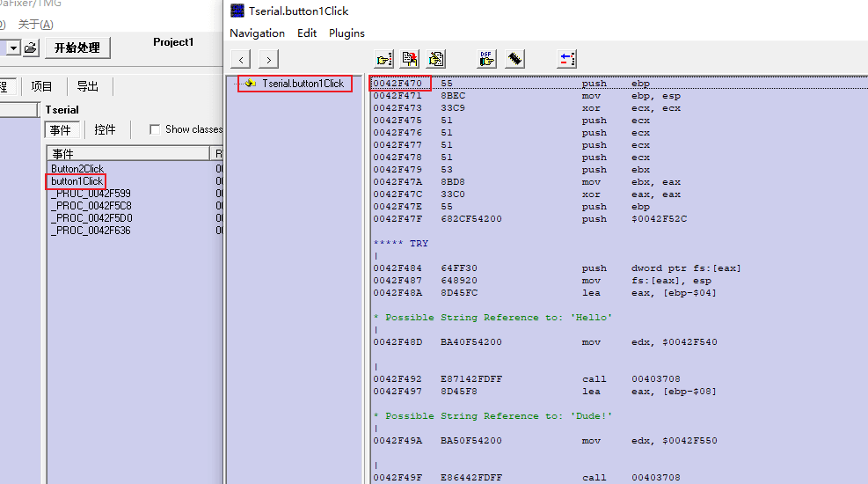Select _PROC_0042F636 in the events list
This screenshot has width=868, height=484.
point(91,231)
